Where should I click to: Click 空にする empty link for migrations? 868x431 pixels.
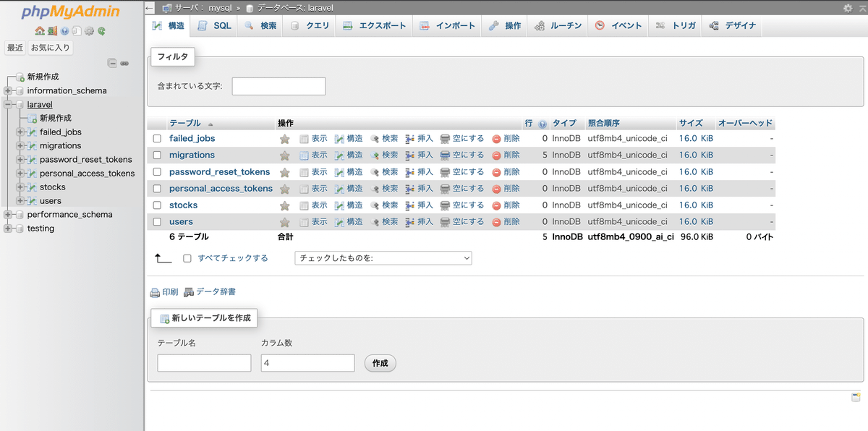tap(462, 155)
